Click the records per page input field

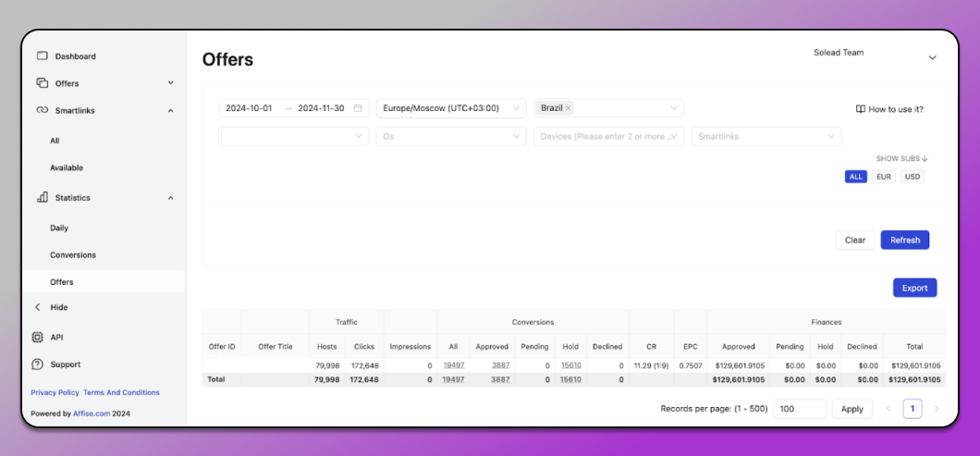[800, 409]
